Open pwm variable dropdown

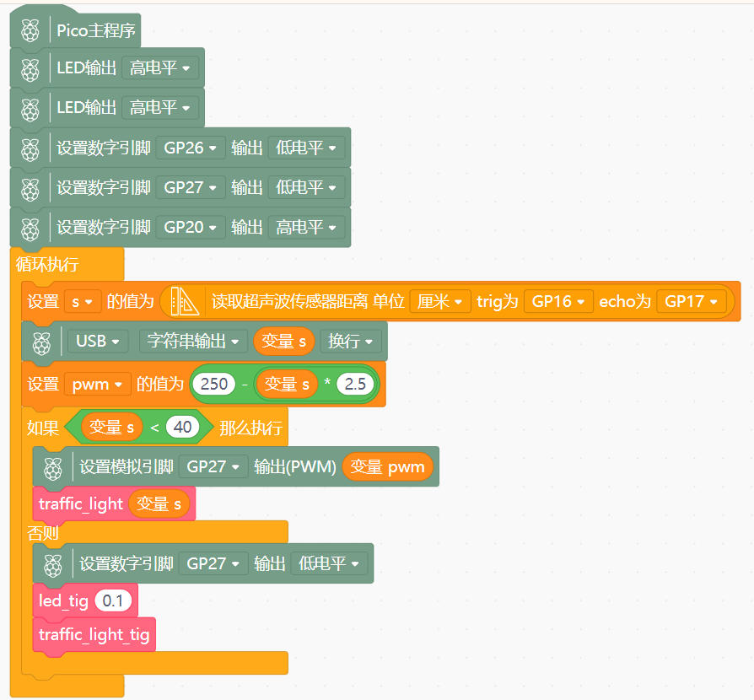pos(98,385)
